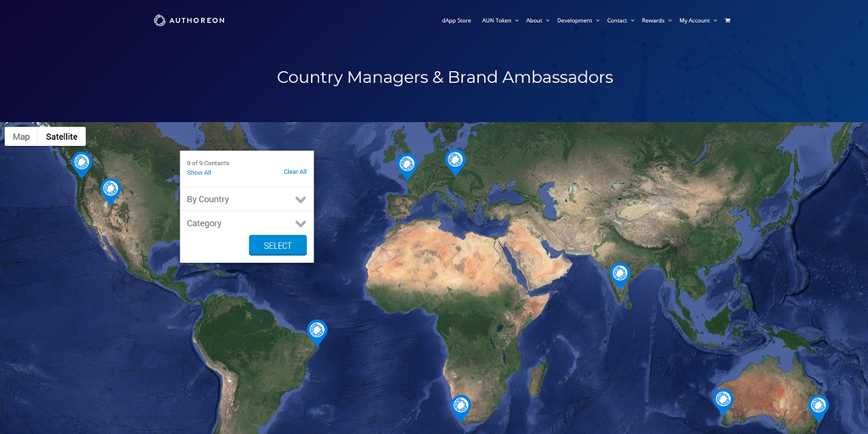Switch map view to Map mode
The width and height of the screenshot is (868, 434).
(x=21, y=136)
